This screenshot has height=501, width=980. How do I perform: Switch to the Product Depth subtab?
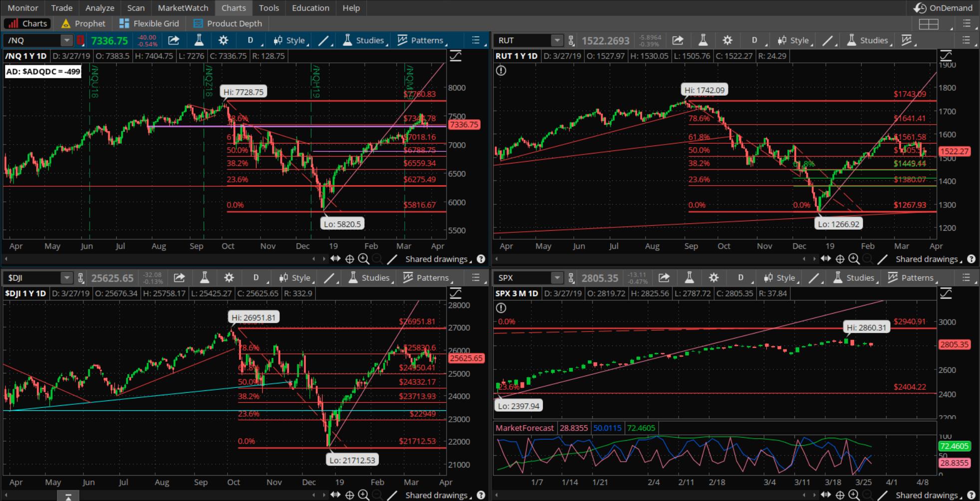228,23
